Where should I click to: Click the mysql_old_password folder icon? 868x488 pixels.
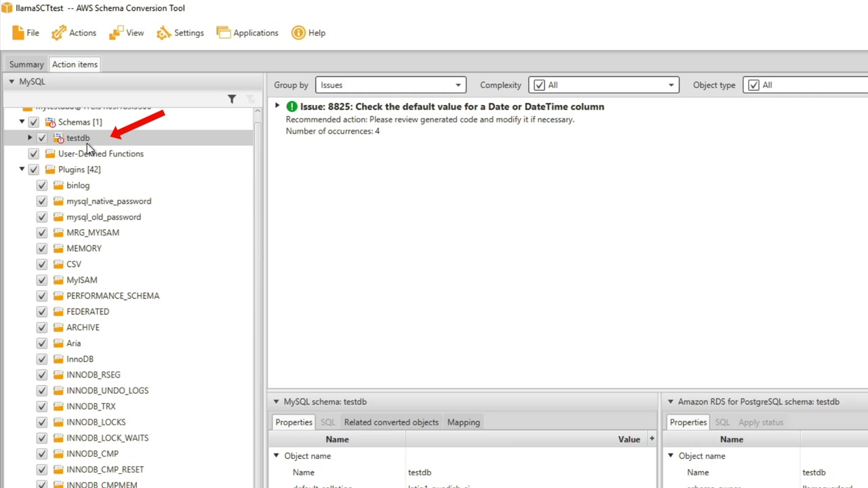click(58, 217)
